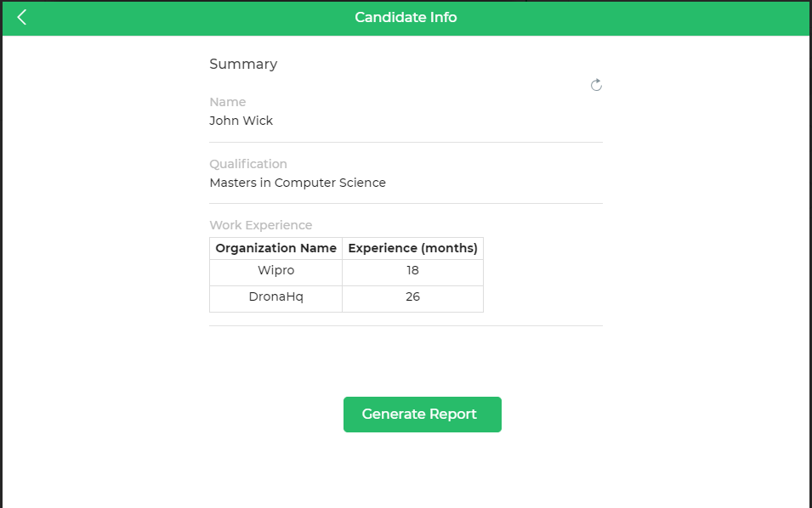Screen dimensions: 812x508
Task: Select the John Wick name value
Action: tap(241, 121)
